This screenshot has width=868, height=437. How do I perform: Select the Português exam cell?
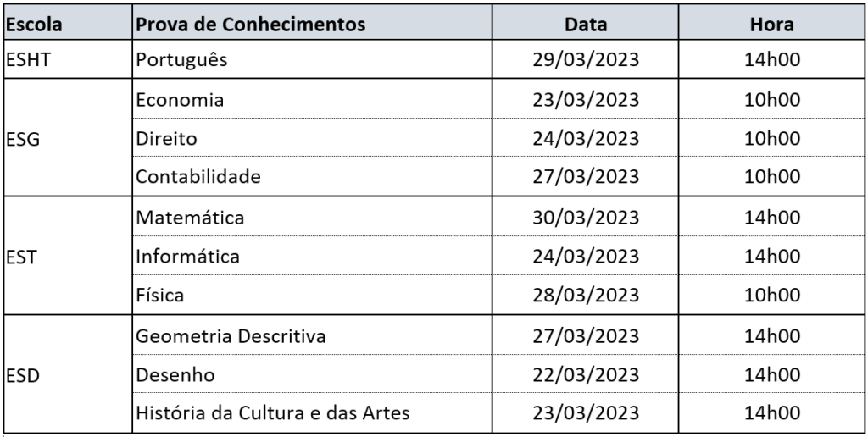pos(312,59)
